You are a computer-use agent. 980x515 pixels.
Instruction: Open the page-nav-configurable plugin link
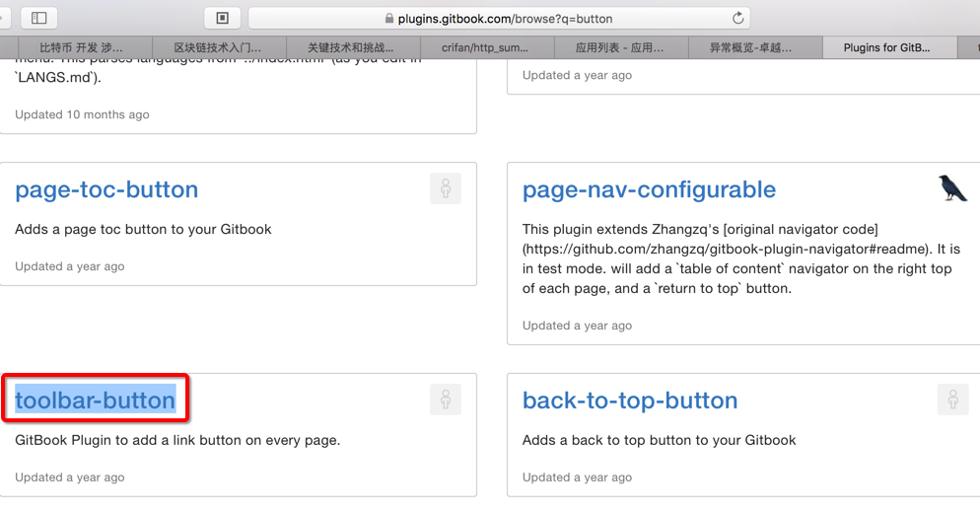[649, 189]
